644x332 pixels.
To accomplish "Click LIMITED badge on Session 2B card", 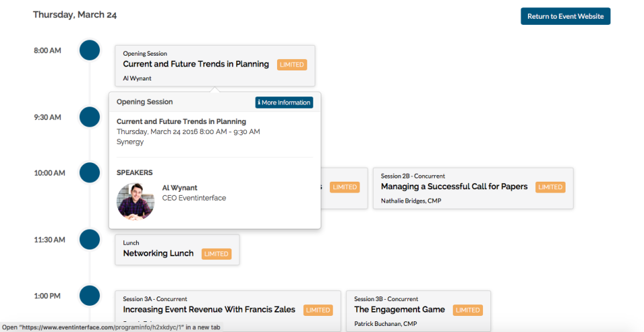I will tap(550, 187).
